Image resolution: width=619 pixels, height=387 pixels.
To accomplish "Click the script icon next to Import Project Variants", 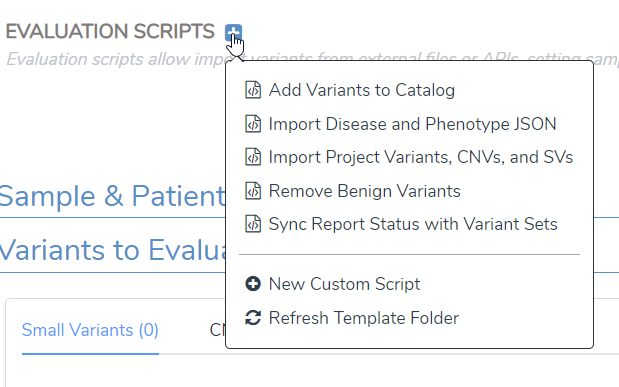I will (253, 157).
